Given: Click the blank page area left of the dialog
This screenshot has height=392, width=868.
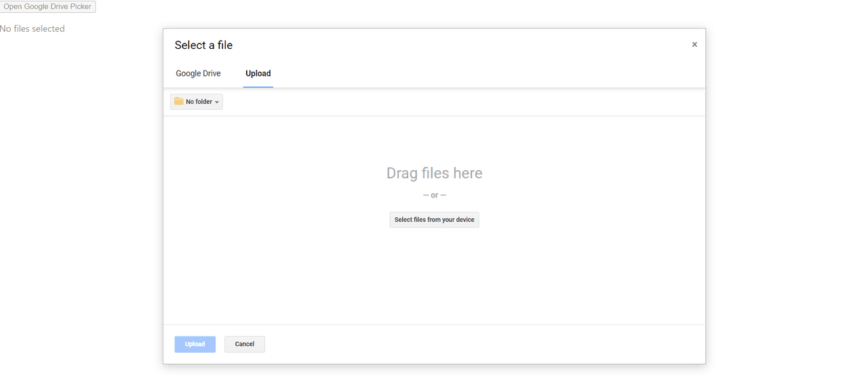Looking at the screenshot, I should [x=81, y=203].
